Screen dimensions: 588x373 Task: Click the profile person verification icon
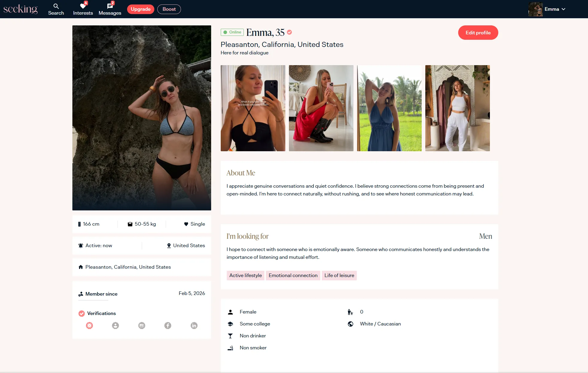tap(115, 325)
